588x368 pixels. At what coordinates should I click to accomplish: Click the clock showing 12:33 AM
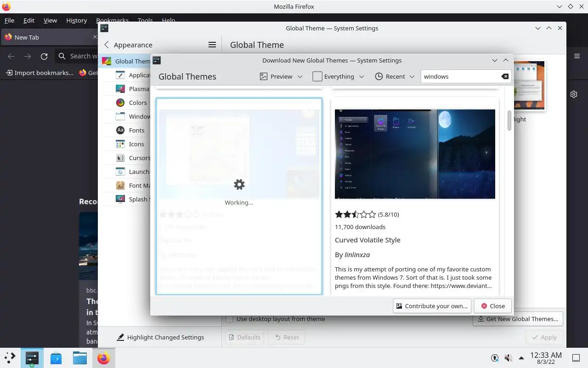tap(546, 358)
